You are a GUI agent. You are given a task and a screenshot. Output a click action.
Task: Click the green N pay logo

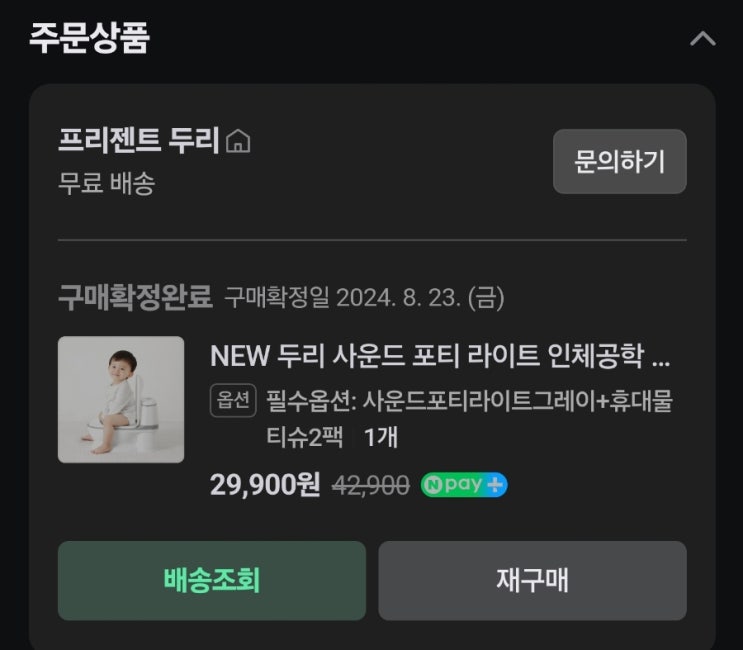(433, 485)
